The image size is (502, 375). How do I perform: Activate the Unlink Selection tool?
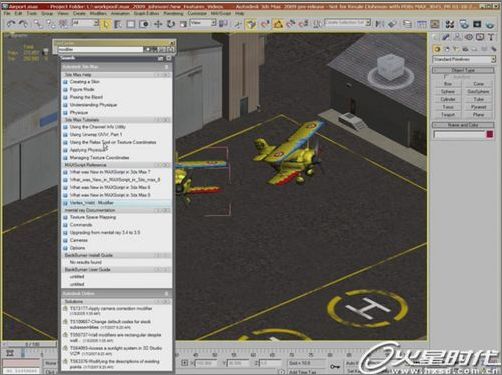51,24
